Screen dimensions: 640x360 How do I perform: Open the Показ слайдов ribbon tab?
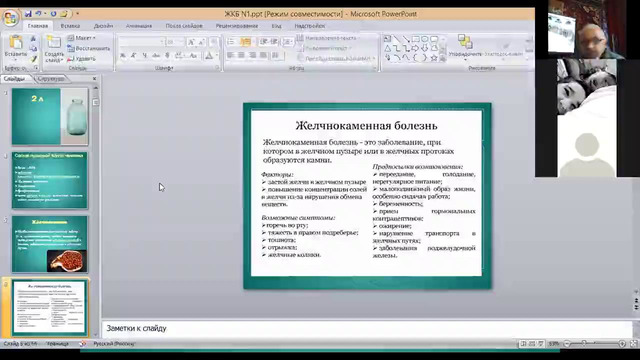click(184, 26)
